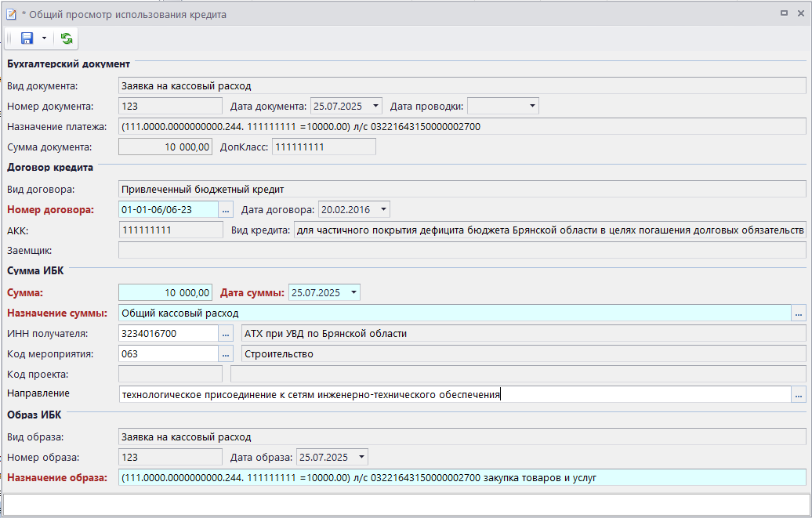Click the ellipsis button beside Код мероприятия
812x518 pixels.
pyautogui.click(x=227, y=354)
